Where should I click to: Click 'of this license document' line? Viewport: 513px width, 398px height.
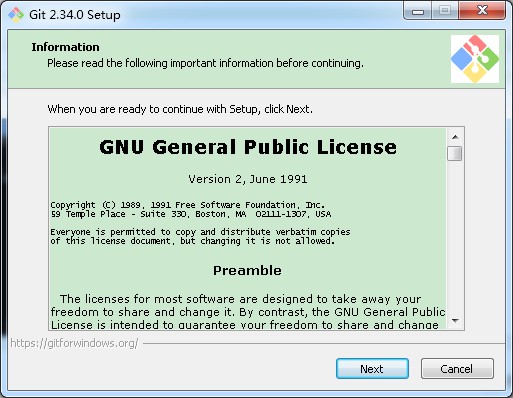193,241
